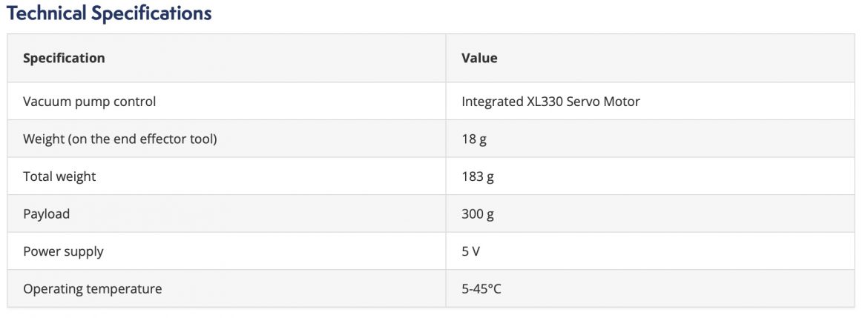Select the Operating temperature label

point(92,288)
